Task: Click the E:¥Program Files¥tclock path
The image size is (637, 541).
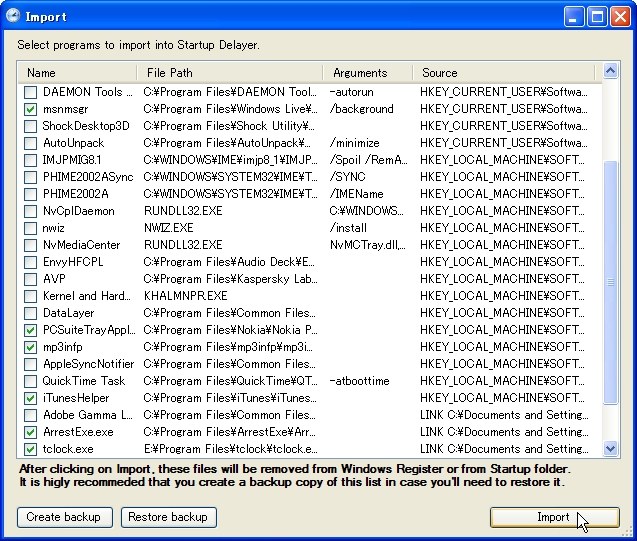Action: pos(231,449)
